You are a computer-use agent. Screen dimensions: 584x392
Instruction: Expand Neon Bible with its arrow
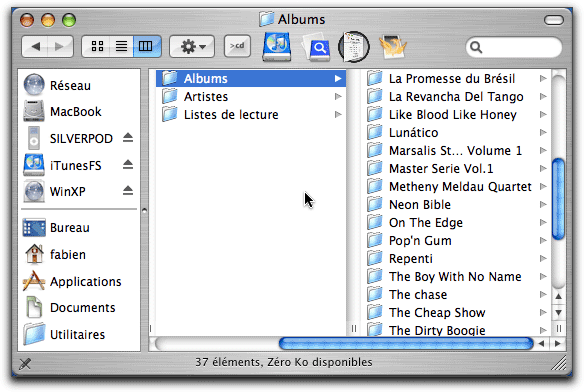click(543, 204)
